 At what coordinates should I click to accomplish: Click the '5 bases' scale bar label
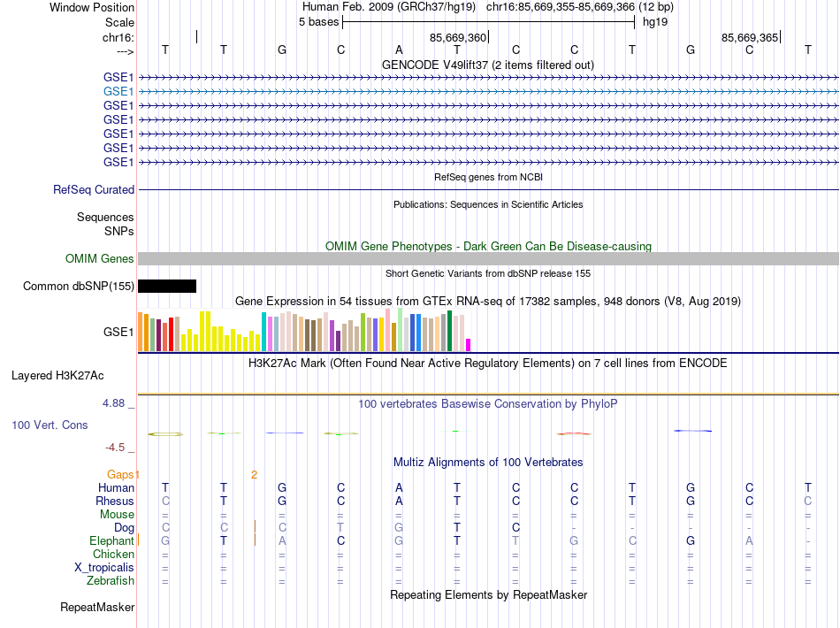pos(318,22)
